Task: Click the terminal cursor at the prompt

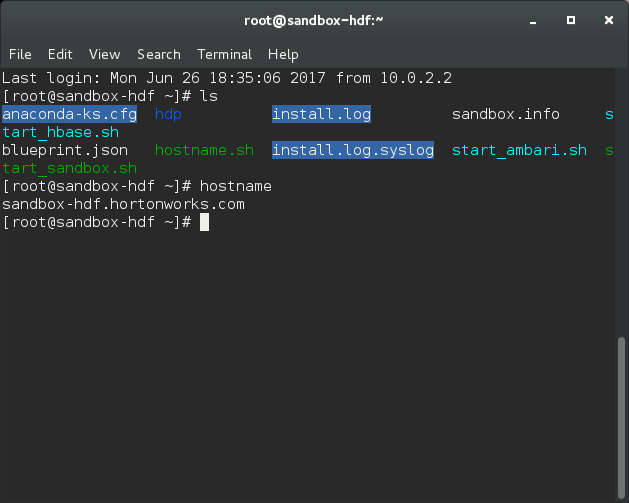Action: pos(204,222)
